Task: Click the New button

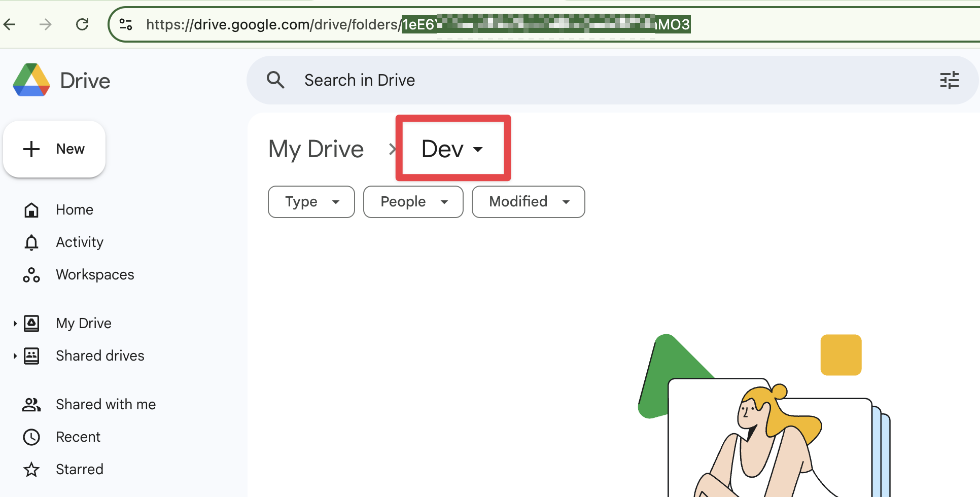Action: click(54, 149)
